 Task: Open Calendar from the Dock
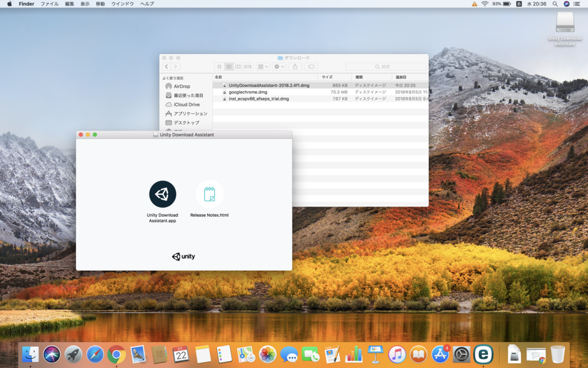pyautogui.click(x=181, y=354)
